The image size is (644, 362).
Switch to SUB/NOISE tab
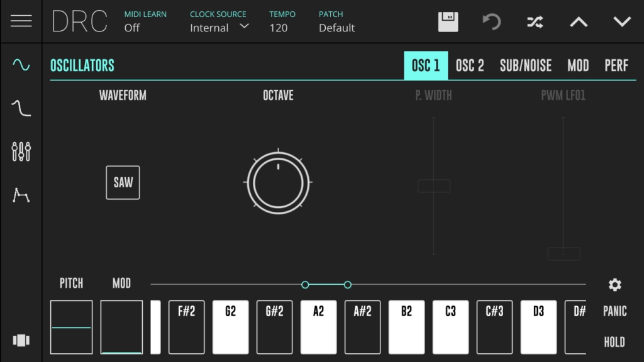[x=525, y=65]
